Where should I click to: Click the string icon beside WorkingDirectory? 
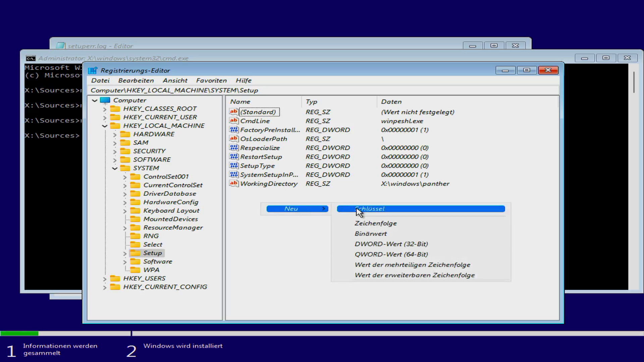coord(234,183)
